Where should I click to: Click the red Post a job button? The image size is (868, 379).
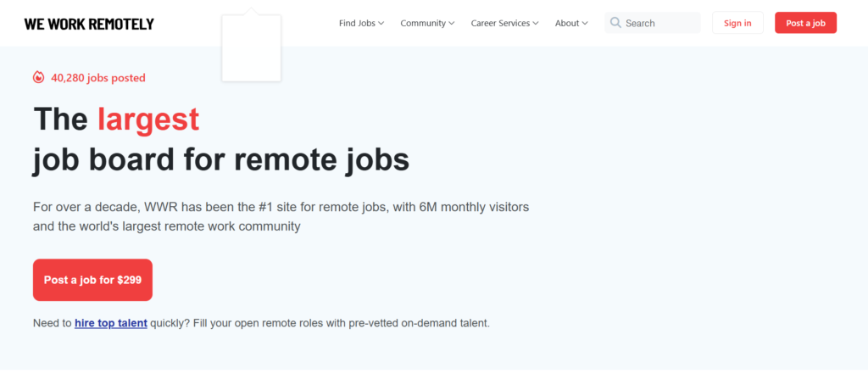pyautogui.click(x=805, y=23)
